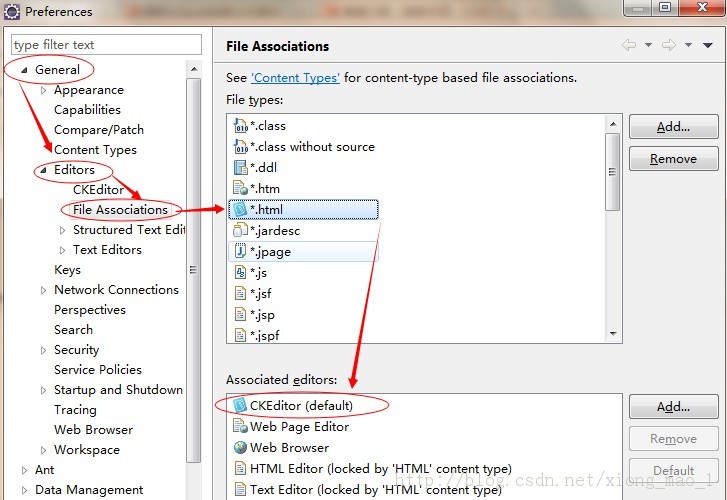Image resolution: width=727 pixels, height=500 pixels.
Task: Click the *.js file type icon
Action: click(240, 273)
